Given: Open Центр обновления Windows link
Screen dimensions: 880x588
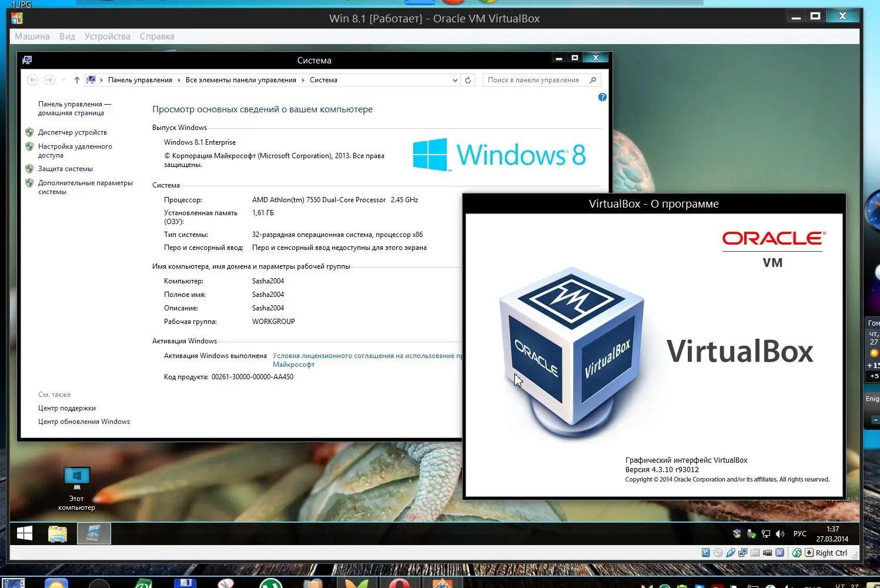Looking at the screenshot, I should coord(84,422).
